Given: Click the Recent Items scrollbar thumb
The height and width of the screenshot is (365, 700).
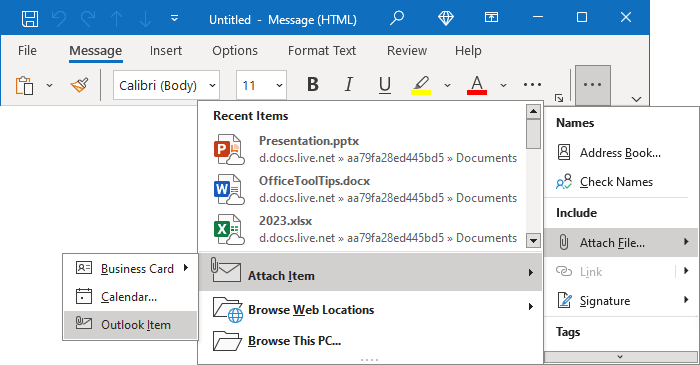Looking at the screenshot, I should tap(533, 134).
